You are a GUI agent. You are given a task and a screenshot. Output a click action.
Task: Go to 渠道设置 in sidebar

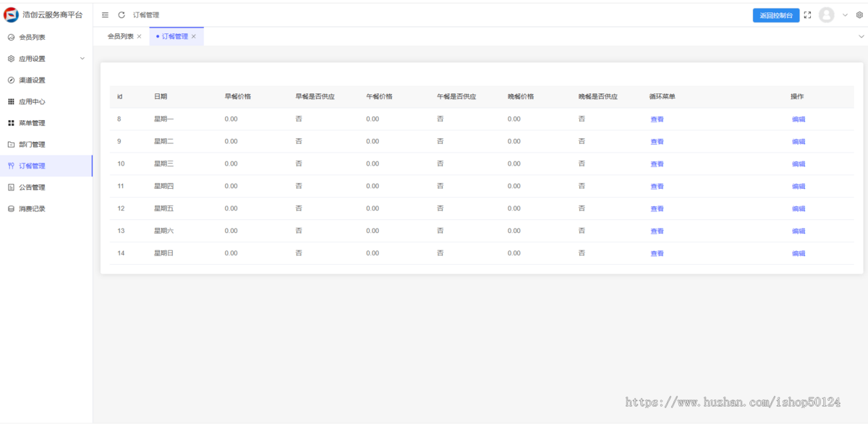[32, 80]
